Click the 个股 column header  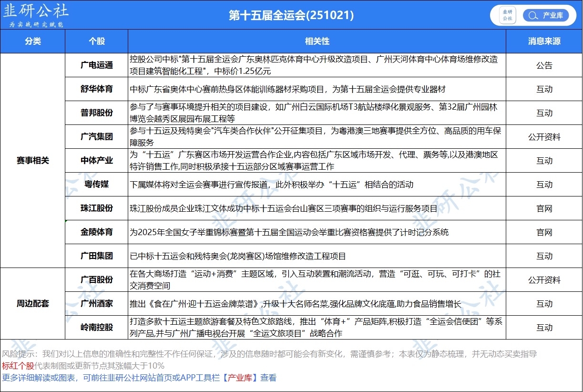click(x=96, y=41)
